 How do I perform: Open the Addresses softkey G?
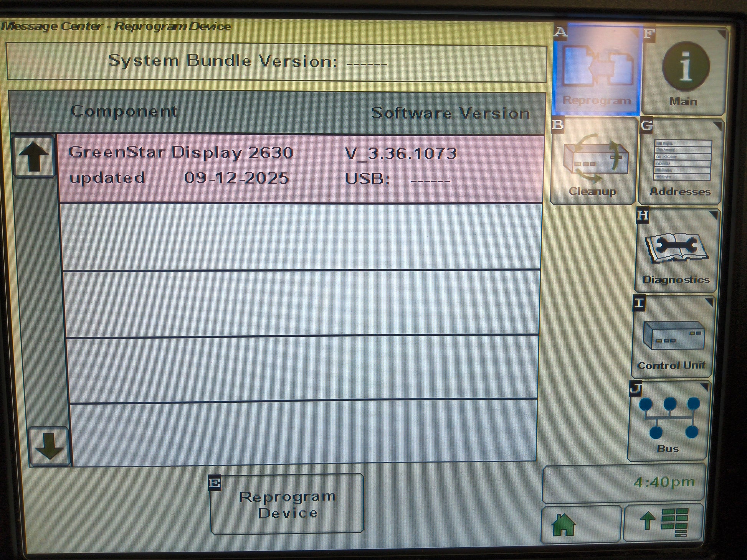click(x=680, y=162)
